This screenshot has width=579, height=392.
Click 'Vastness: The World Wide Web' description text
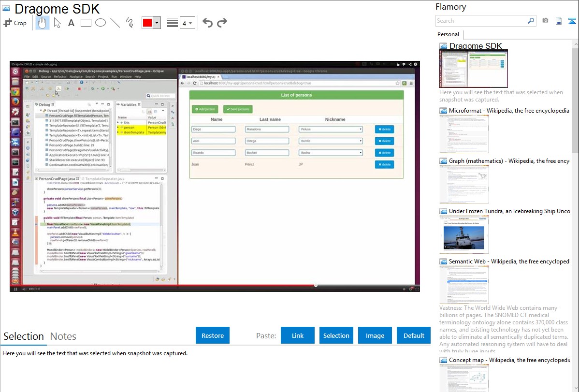504,329
